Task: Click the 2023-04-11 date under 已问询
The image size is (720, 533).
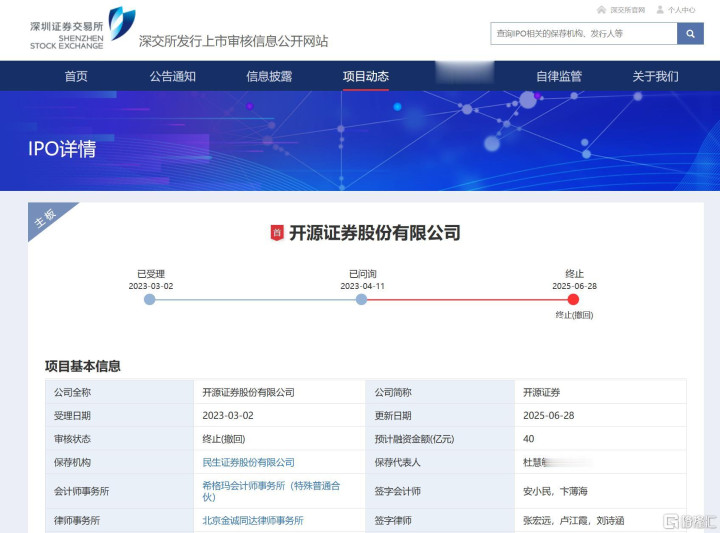Action: click(362, 286)
